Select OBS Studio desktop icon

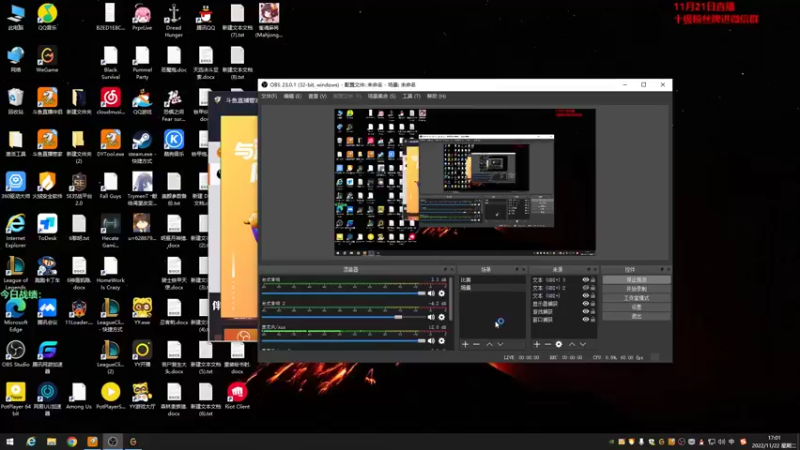tap(15, 354)
